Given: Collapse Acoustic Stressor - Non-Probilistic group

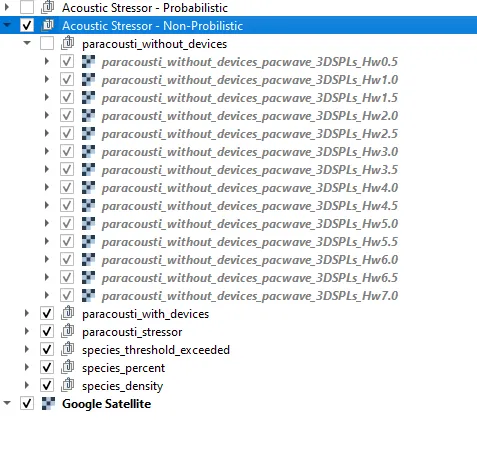Looking at the screenshot, I should pos(7,25).
